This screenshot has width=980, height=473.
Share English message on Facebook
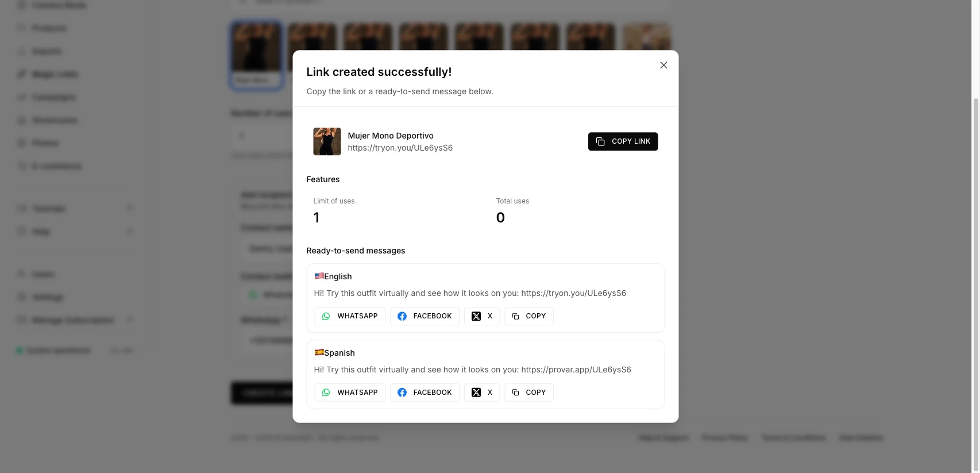click(425, 316)
